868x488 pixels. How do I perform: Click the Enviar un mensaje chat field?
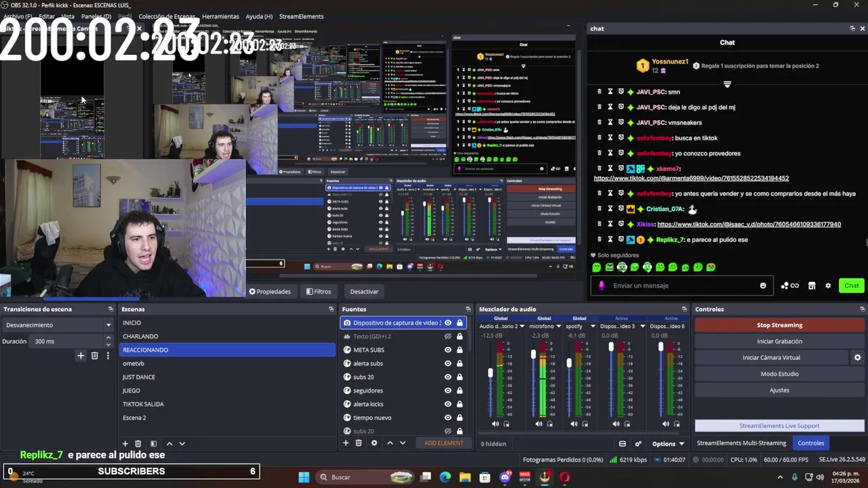point(682,285)
